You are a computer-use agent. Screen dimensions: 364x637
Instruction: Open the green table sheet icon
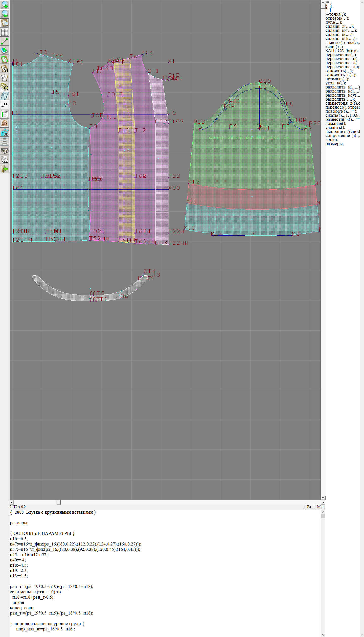(5, 114)
